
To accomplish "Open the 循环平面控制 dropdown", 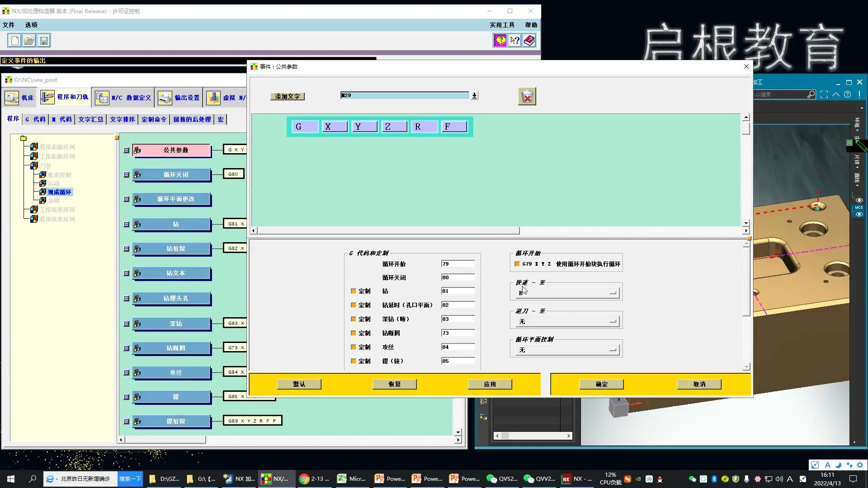I will [568, 350].
